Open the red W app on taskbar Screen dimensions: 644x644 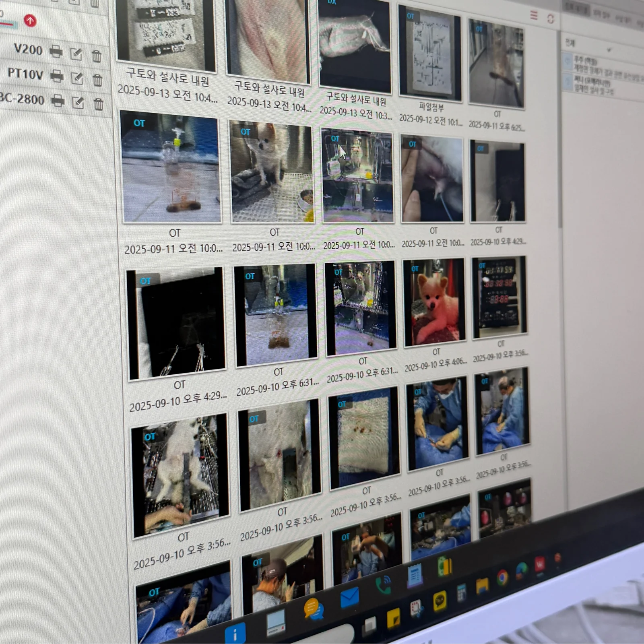[540, 564]
